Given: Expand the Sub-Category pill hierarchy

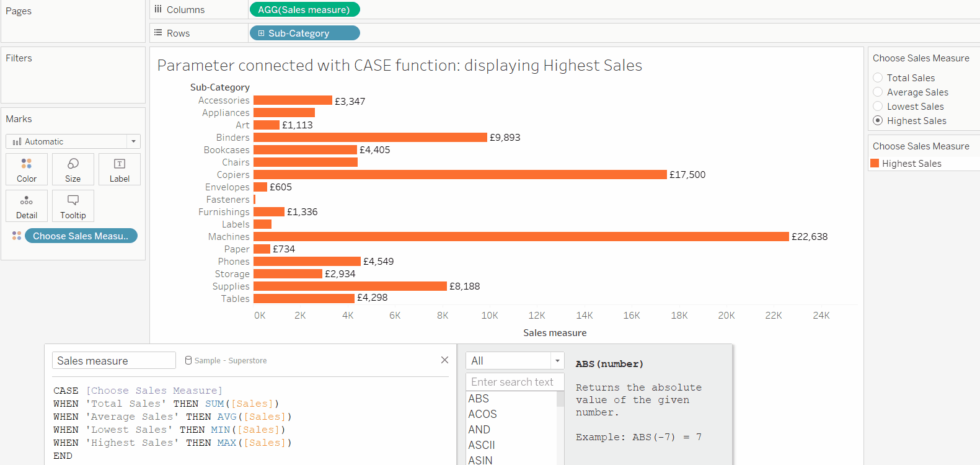Looking at the screenshot, I should click(262, 33).
